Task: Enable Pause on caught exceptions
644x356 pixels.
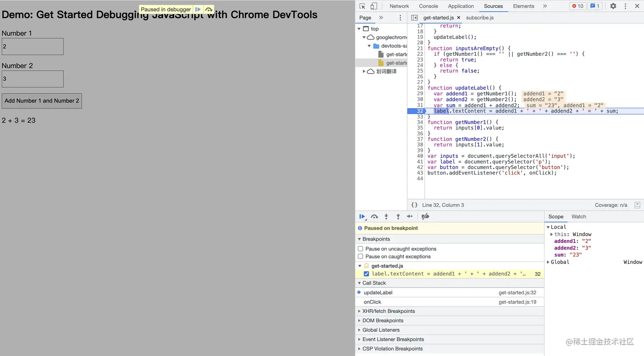Action: (360, 256)
